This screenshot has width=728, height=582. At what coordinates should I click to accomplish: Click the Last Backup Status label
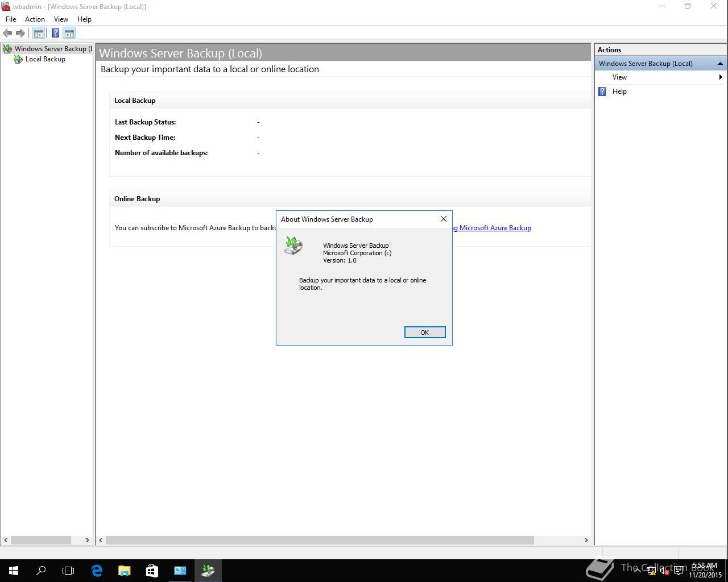146,122
